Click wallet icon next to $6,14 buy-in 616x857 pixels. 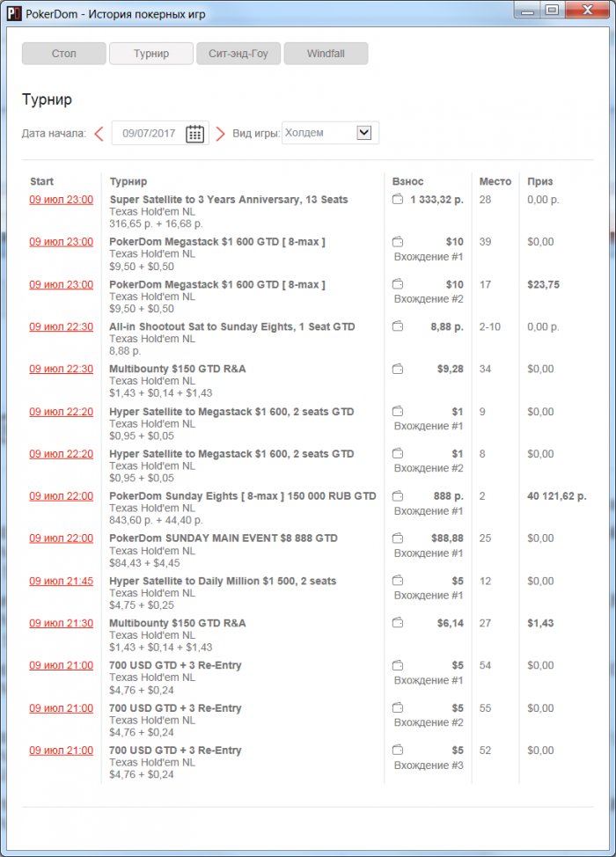click(x=398, y=623)
